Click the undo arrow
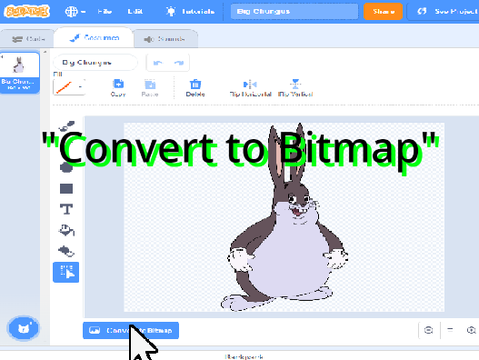Screen dimensions: 479x360 click(x=157, y=63)
